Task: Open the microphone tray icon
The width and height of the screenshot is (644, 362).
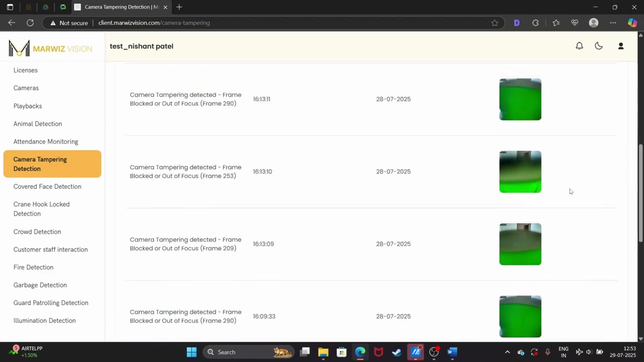Action: 548,352
